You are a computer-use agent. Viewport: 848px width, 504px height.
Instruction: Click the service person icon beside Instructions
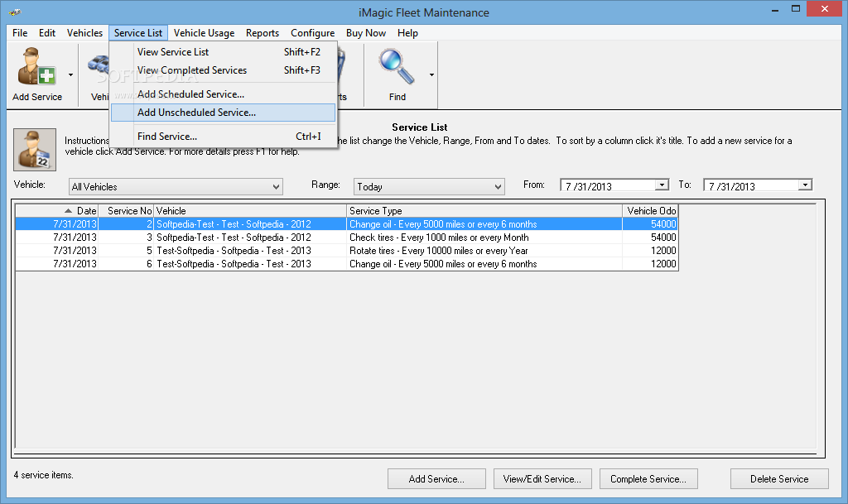pos(35,150)
